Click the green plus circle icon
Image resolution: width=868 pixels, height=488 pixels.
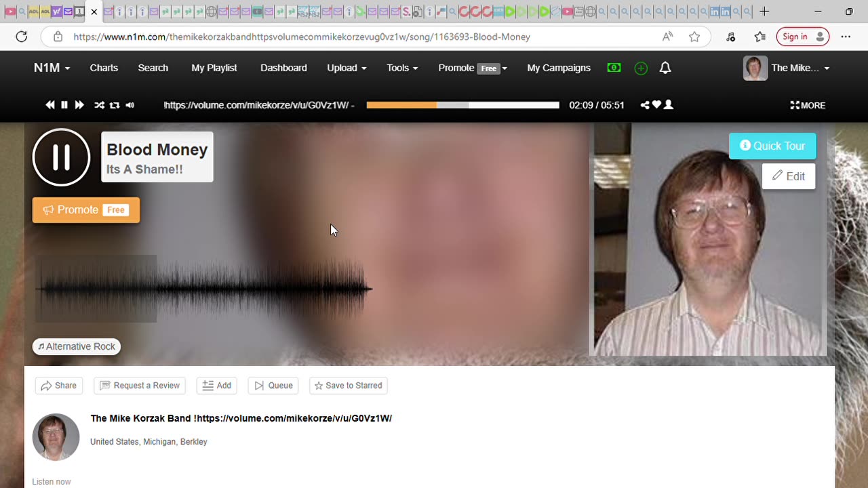tap(641, 68)
